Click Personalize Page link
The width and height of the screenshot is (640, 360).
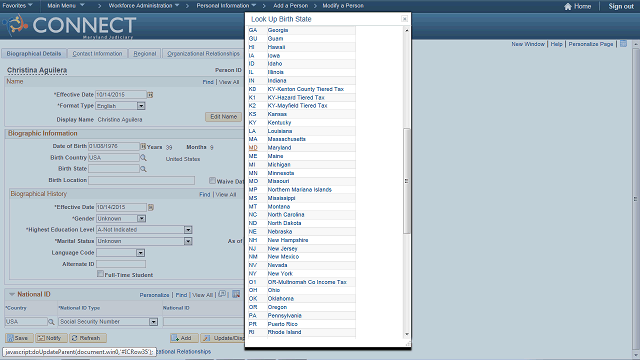click(x=591, y=44)
